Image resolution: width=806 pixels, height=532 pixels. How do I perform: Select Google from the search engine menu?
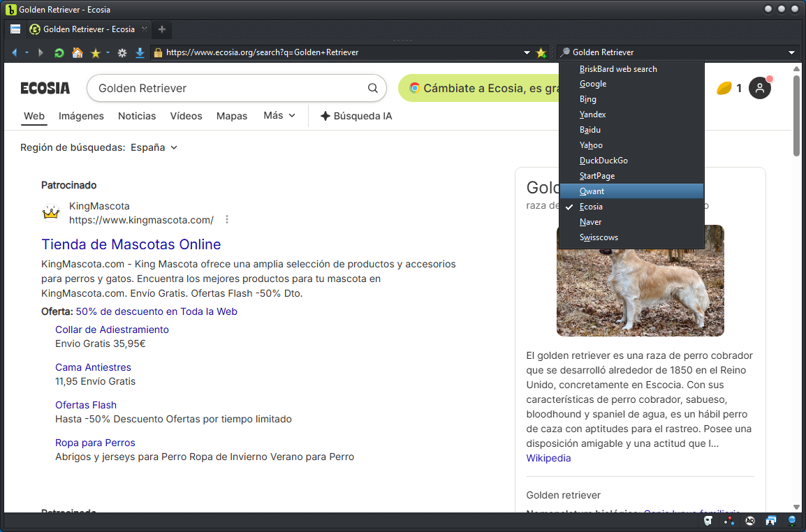(593, 84)
